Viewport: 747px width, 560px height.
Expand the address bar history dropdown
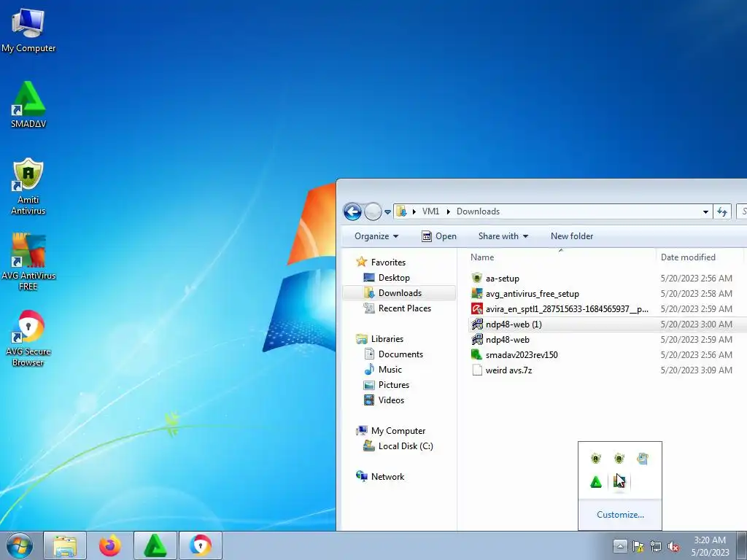[x=705, y=212]
